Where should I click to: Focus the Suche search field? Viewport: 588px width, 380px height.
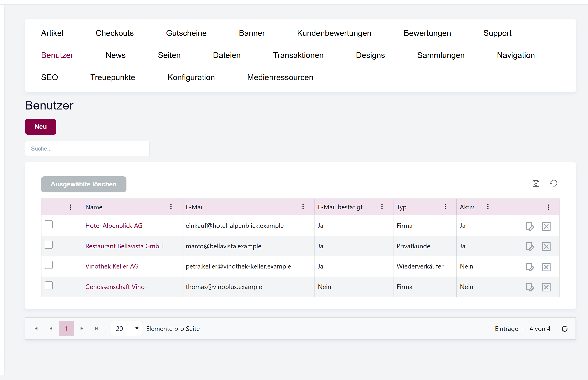[x=87, y=149]
